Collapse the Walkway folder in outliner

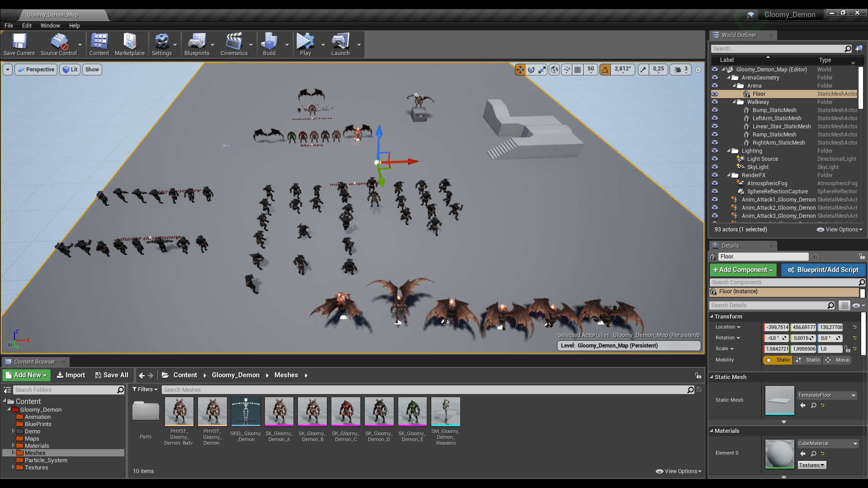pyautogui.click(x=734, y=102)
